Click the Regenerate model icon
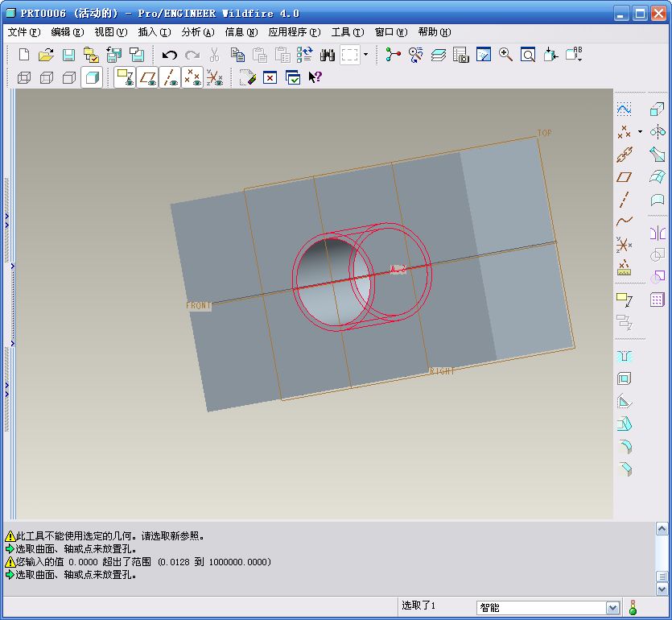672x620 pixels. point(304,55)
